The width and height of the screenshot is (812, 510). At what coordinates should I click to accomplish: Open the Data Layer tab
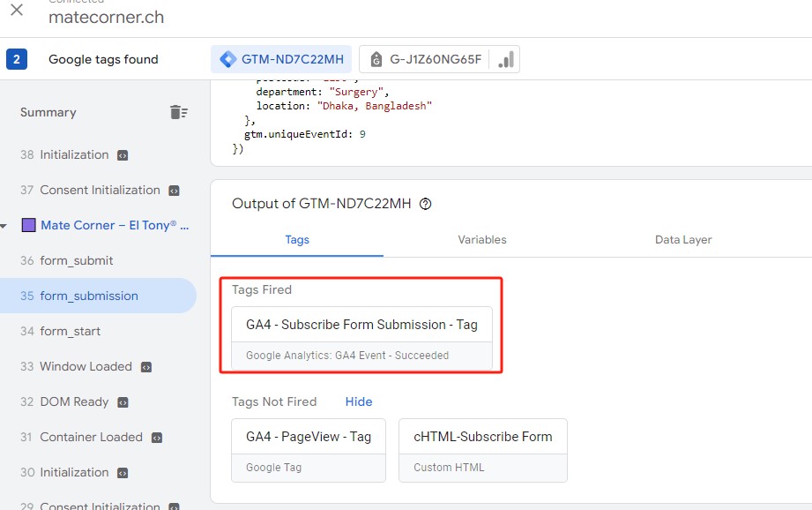pyautogui.click(x=683, y=240)
